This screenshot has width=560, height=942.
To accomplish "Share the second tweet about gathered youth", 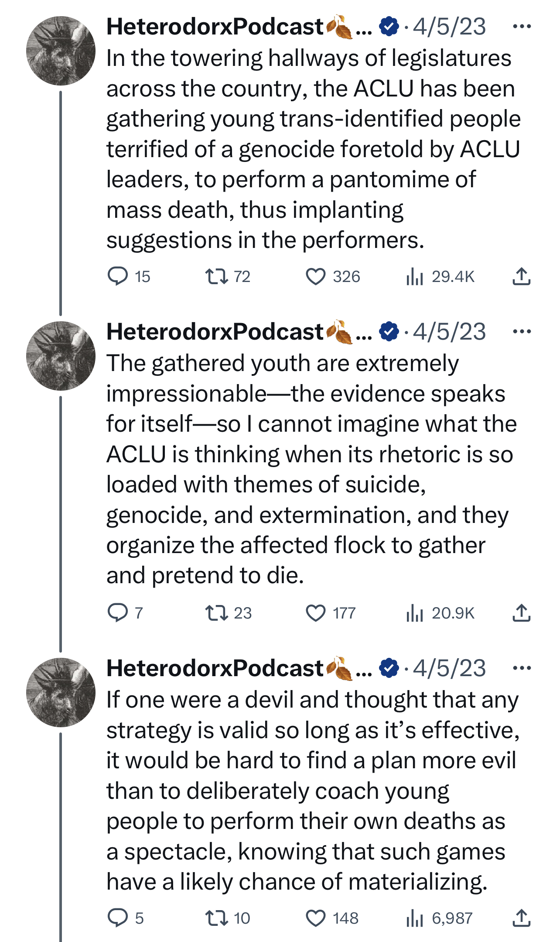I will point(521,613).
